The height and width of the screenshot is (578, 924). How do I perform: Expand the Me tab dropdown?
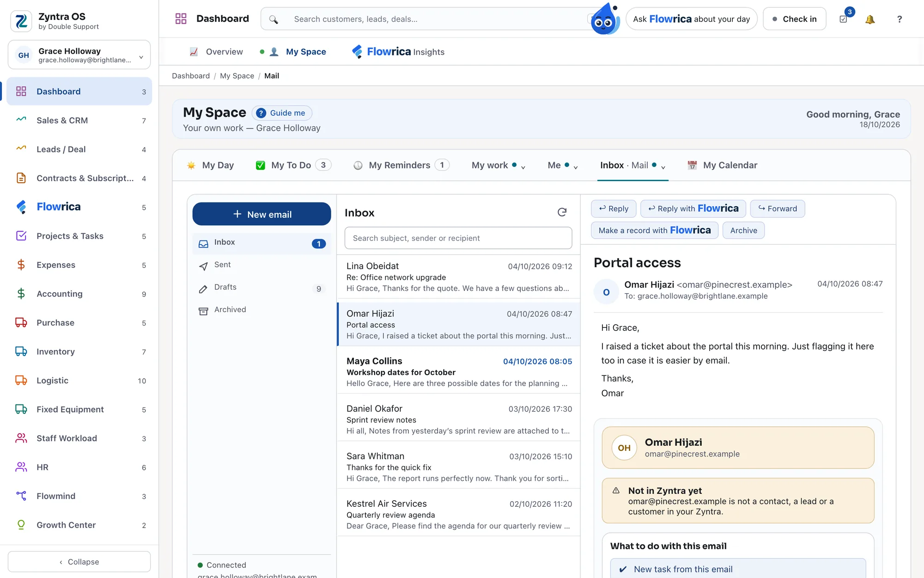pos(576,167)
